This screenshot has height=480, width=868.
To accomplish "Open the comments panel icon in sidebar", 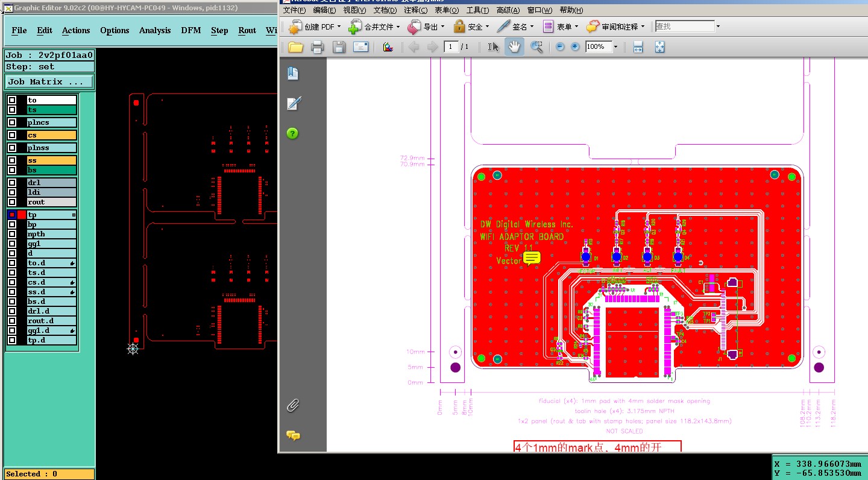I will coord(293,435).
